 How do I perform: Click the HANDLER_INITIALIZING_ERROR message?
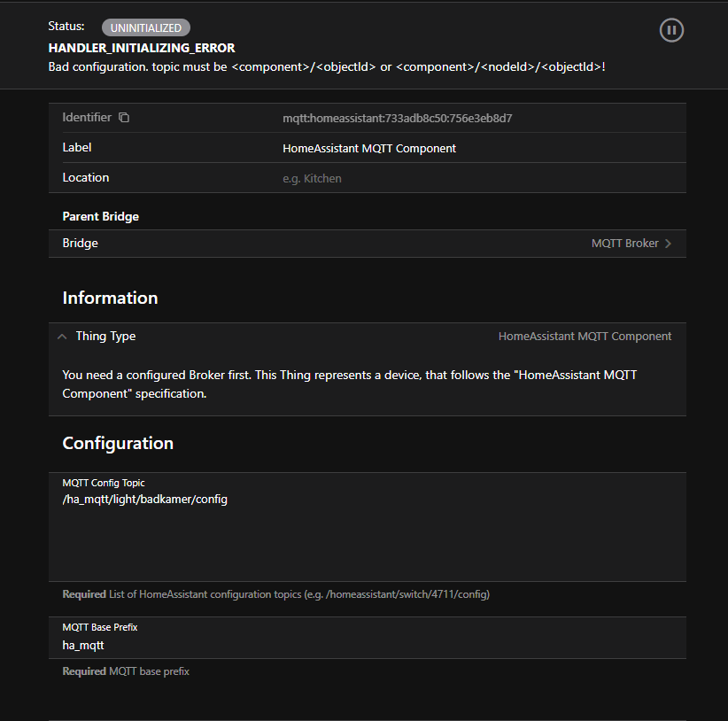tap(142, 48)
